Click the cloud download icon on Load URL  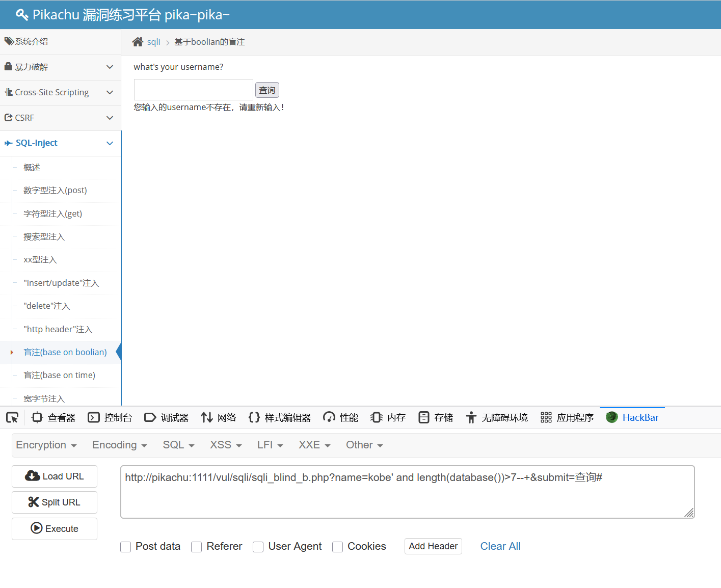[33, 476]
